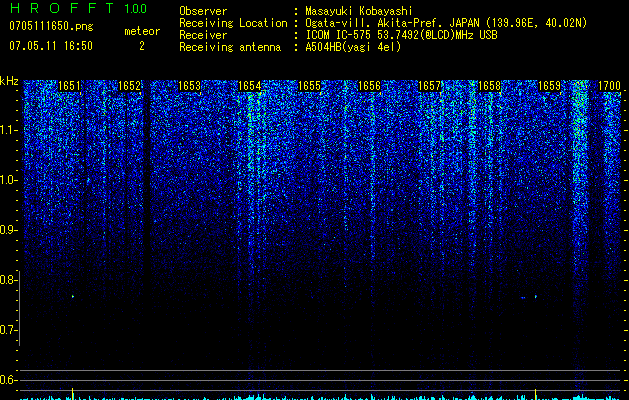The width and height of the screenshot is (629, 400).
Task: Click the 0.8 frequency axis label
Action: coord(8,280)
